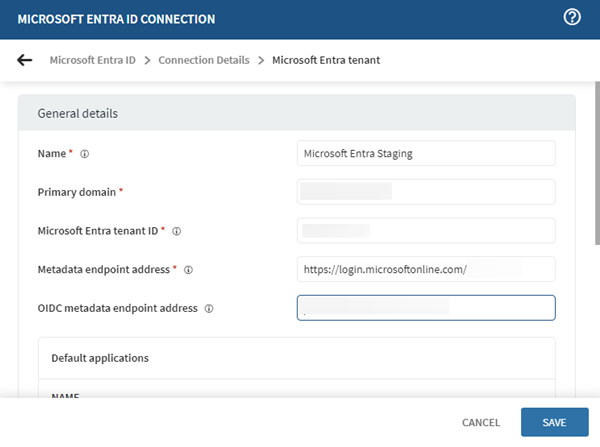
Task: Focus the Microsoft Entra tenant ID field
Action: [426, 231]
